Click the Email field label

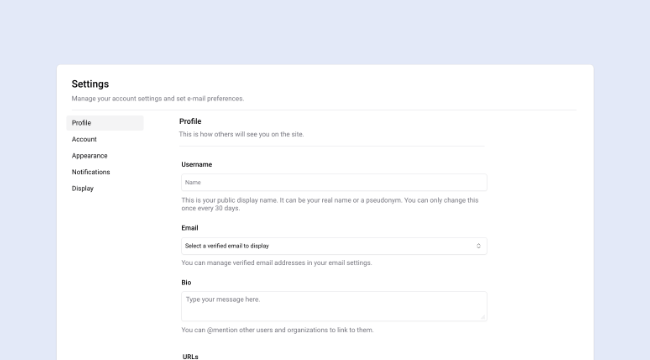click(190, 228)
